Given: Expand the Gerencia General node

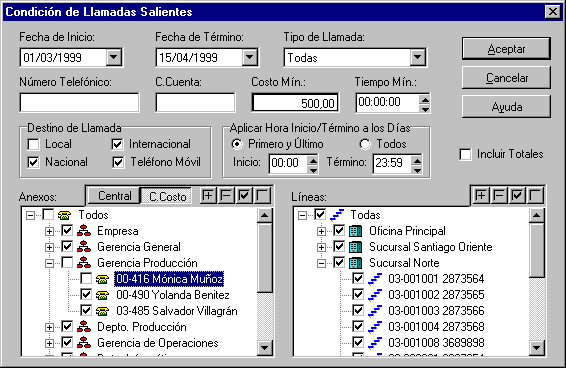Looking at the screenshot, I should click(x=49, y=247).
